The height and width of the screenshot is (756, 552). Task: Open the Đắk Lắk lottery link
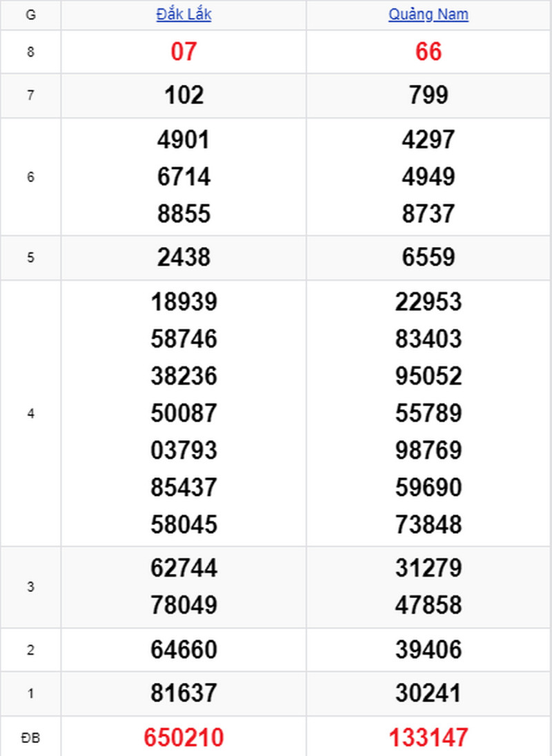184,14
